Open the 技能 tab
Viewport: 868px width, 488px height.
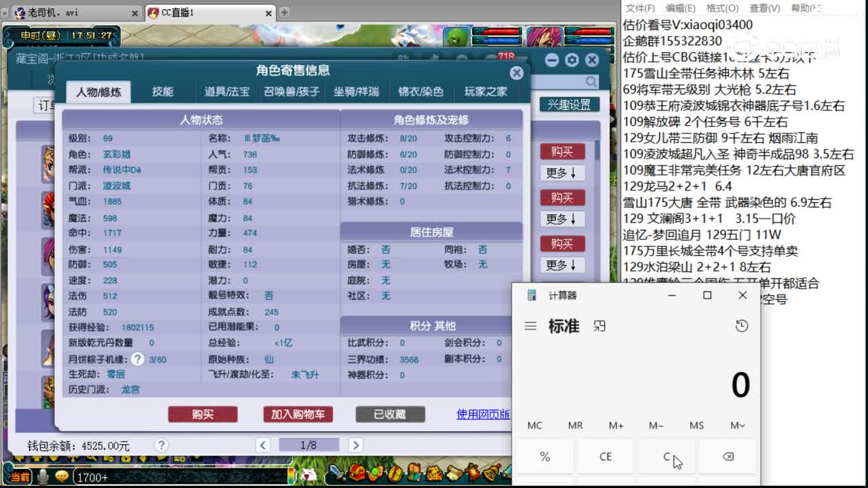163,91
